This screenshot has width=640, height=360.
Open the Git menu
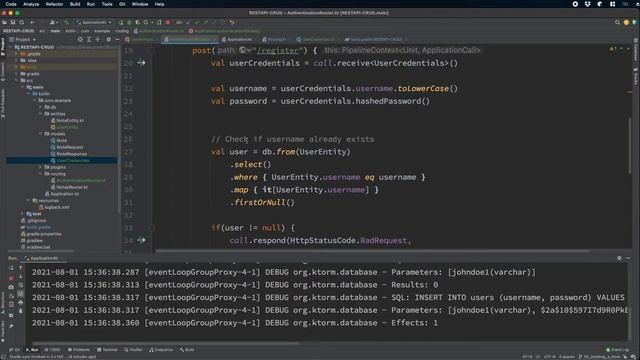[122, 4]
